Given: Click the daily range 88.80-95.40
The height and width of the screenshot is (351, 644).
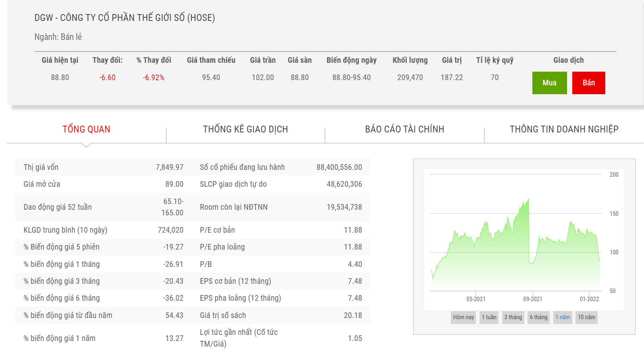Looking at the screenshot, I should pos(351,78).
